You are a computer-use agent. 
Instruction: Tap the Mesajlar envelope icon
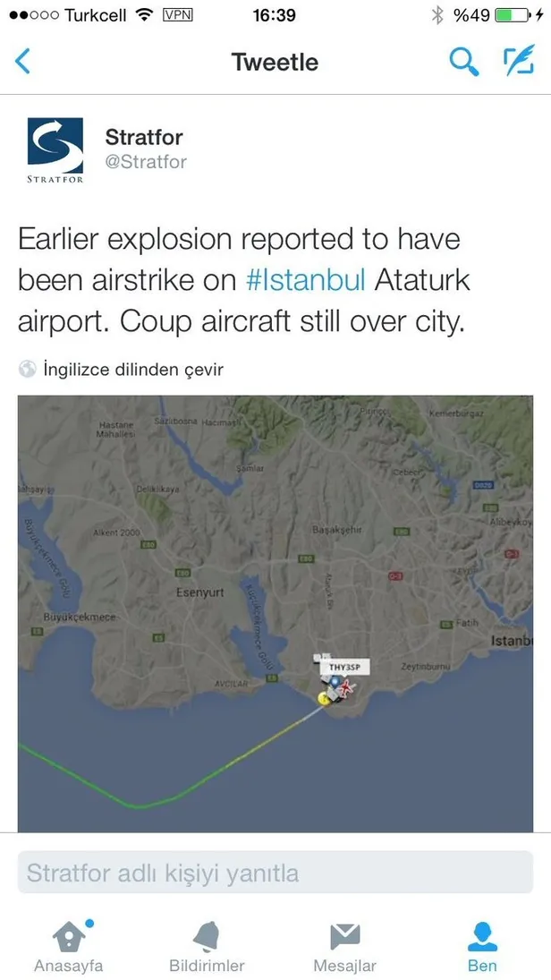pos(344,936)
